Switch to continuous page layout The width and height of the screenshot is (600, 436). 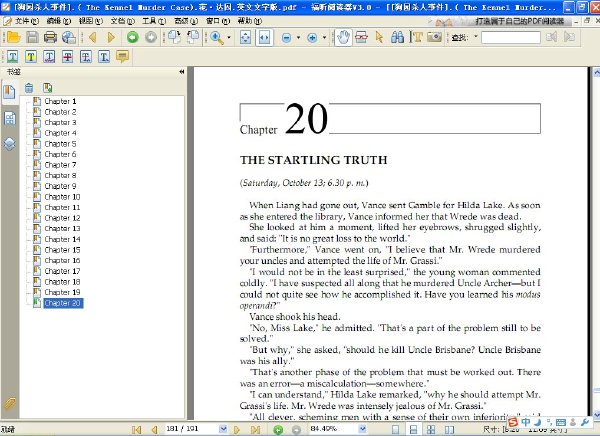(413, 429)
